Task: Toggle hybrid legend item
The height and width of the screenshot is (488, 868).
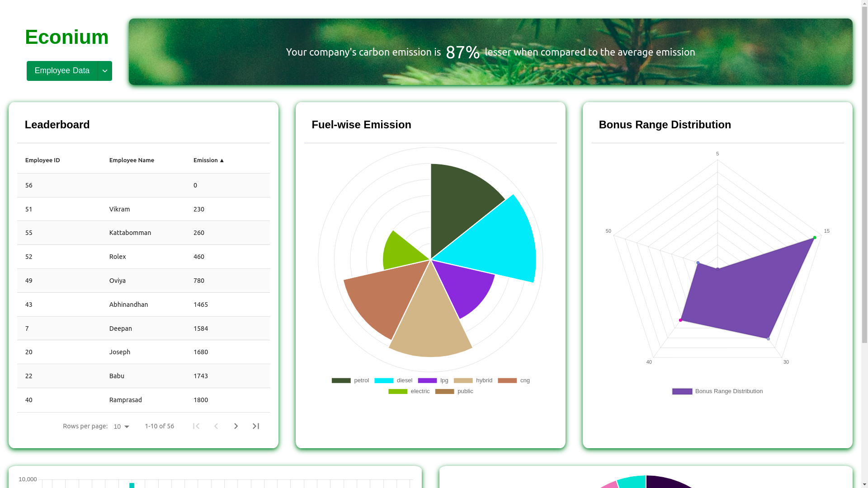Action: (x=473, y=380)
